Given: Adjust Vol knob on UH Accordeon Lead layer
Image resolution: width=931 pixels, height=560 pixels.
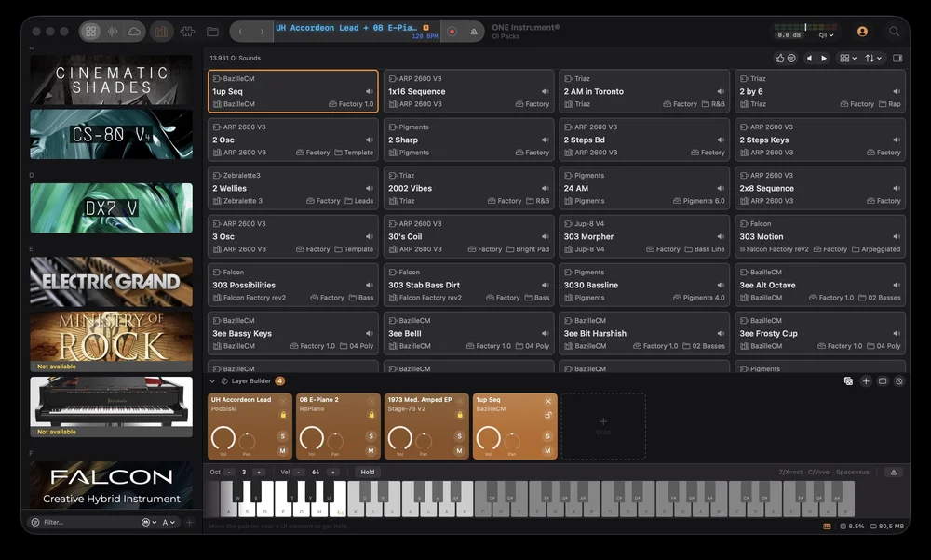Looking at the screenshot, I should (223, 438).
